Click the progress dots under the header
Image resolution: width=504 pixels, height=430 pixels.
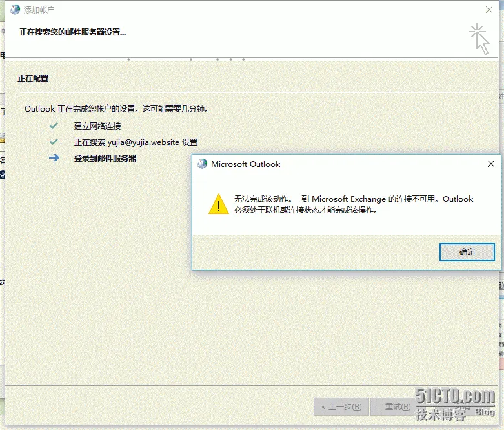(x=186, y=59)
